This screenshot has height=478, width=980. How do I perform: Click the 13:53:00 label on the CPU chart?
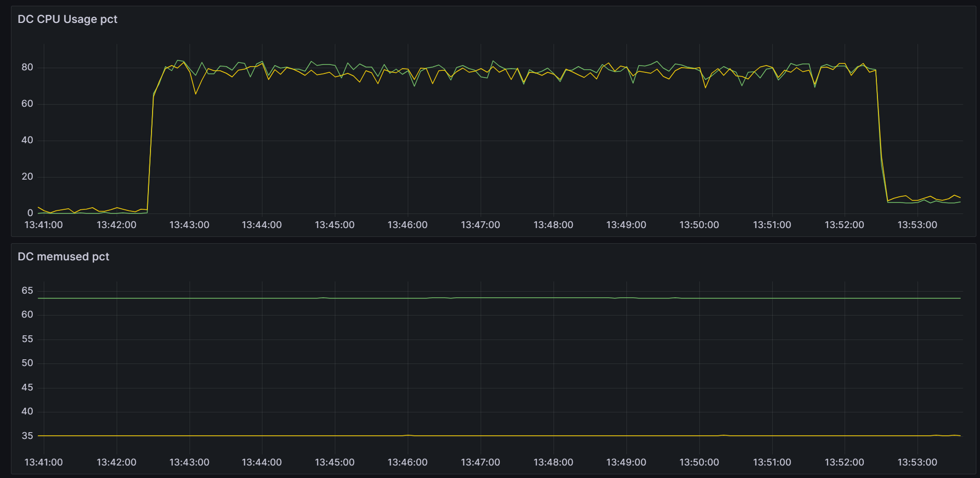click(917, 225)
